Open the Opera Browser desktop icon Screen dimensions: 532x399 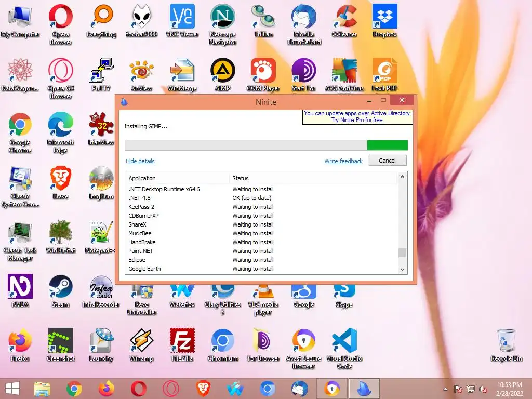(x=60, y=24)
